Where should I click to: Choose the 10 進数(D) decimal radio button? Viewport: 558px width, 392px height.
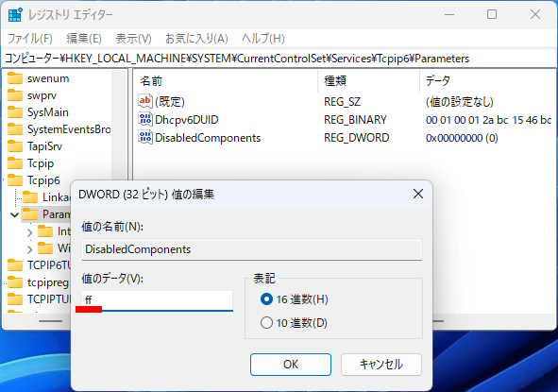[266, 322]
